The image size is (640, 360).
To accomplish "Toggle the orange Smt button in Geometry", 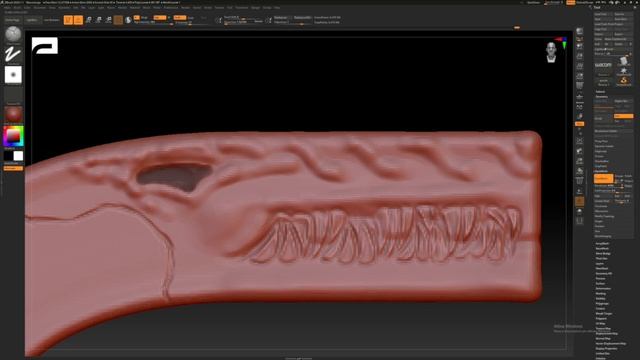I will coord(623,116).
